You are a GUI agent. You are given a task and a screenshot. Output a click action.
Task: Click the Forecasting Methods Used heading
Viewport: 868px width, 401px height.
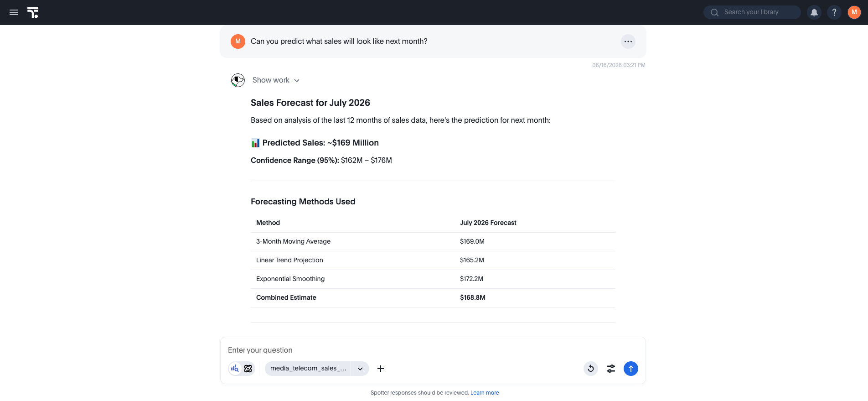[x=303, y=202]
